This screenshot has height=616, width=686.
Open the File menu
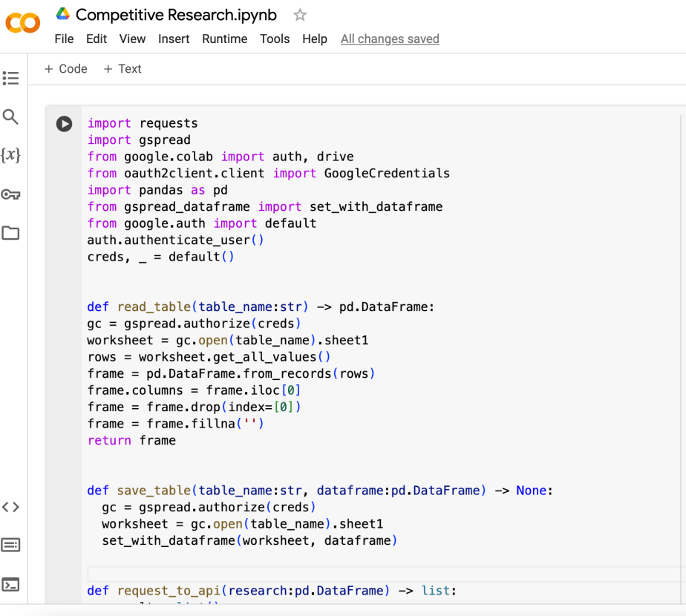point(64,39)
